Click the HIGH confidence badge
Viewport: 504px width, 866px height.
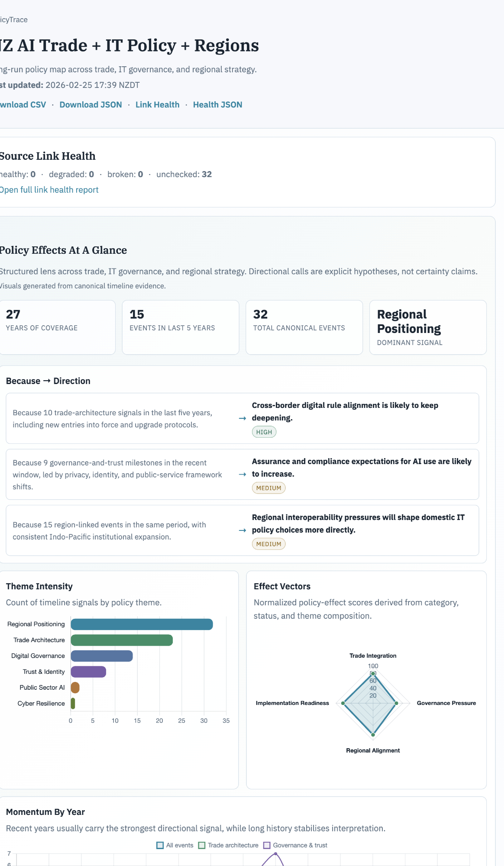pyautogui.click(x=264, y=432)
